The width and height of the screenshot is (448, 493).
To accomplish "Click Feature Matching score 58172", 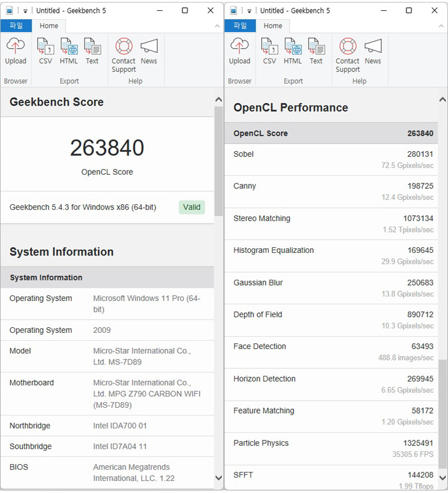I will [x=422, y=410].
